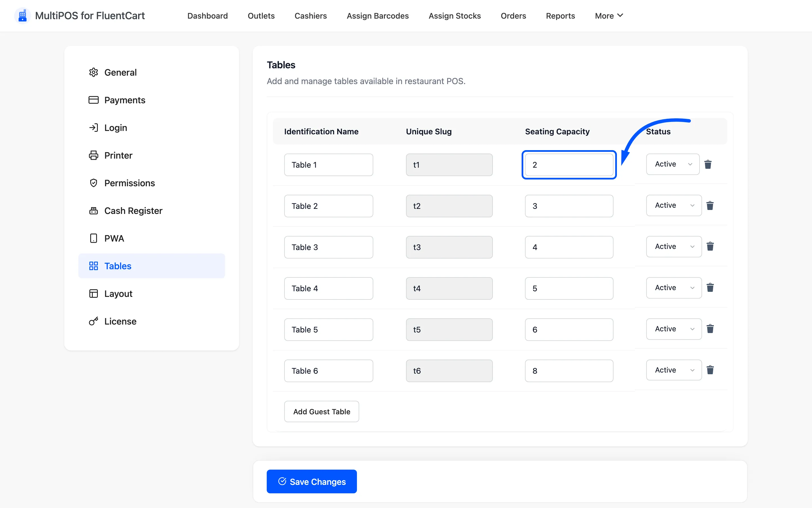Open Status dropdown for Table 1
This screenshot has width=812, height=508.
tap(673, 164)
